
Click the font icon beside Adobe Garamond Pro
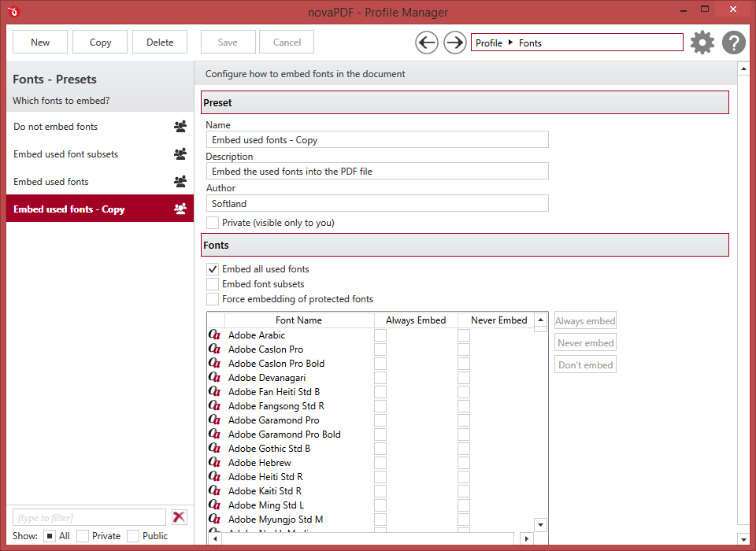214,420
